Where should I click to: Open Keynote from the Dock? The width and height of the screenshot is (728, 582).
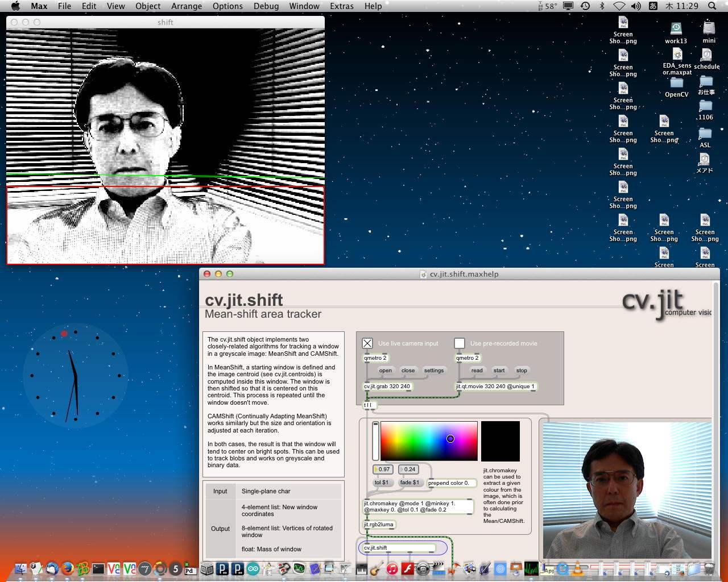coord(516,568)
